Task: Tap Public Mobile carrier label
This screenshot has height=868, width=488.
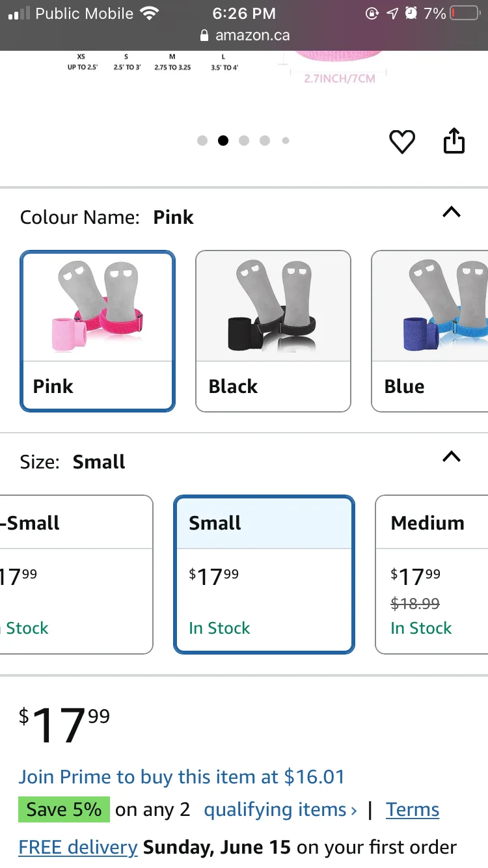Action: [85, 13]
